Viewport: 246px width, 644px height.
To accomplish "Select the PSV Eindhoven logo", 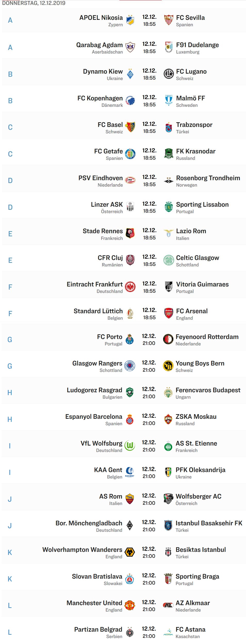I will tap(130, 180).
